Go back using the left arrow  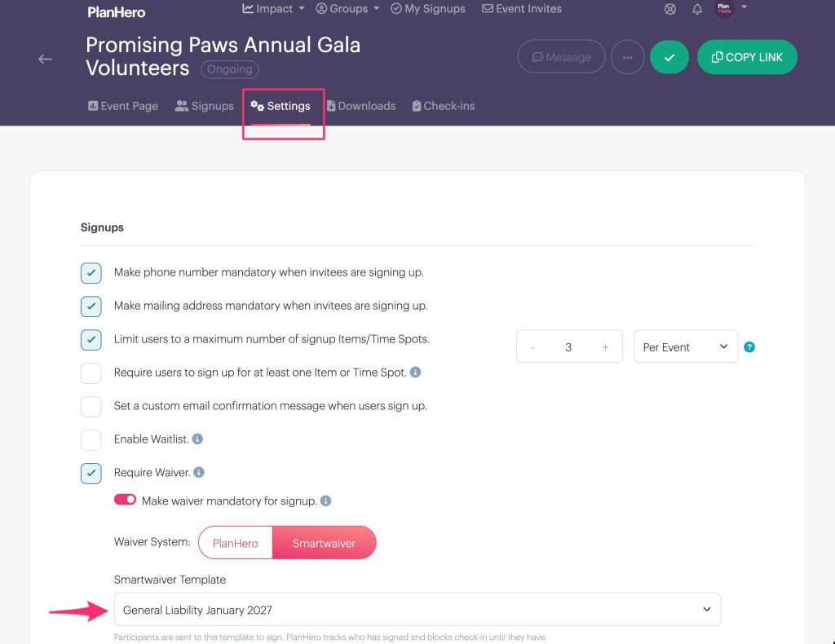point(46,59)
